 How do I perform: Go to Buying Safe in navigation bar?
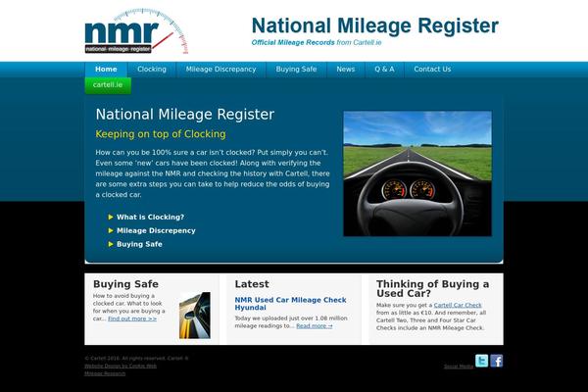pos(296,70)
